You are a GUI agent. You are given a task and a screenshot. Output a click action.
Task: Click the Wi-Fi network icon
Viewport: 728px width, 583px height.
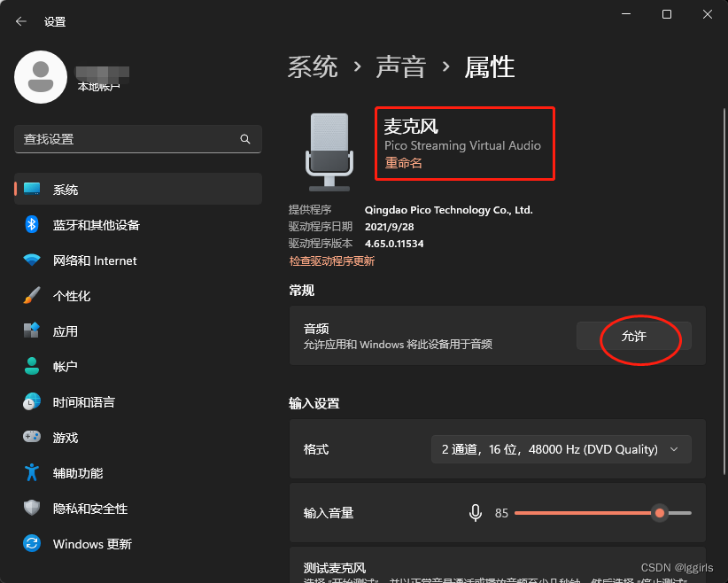(32, 260)
